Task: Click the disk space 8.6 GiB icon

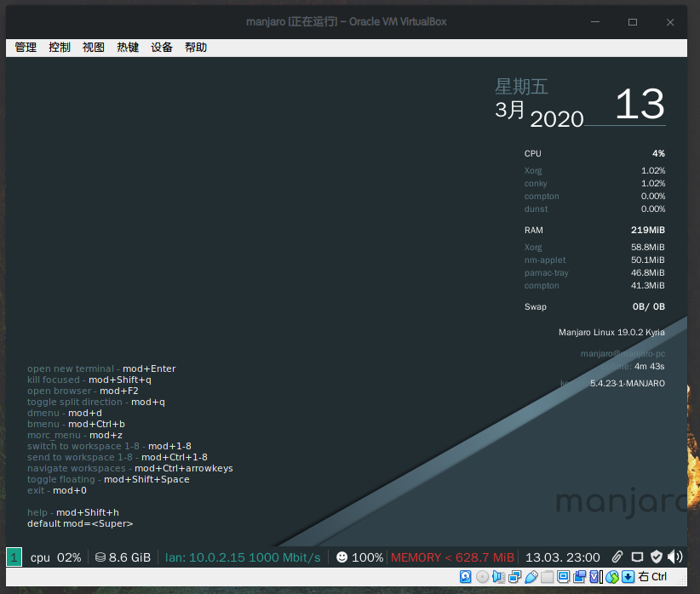Action: click(100, 557)
